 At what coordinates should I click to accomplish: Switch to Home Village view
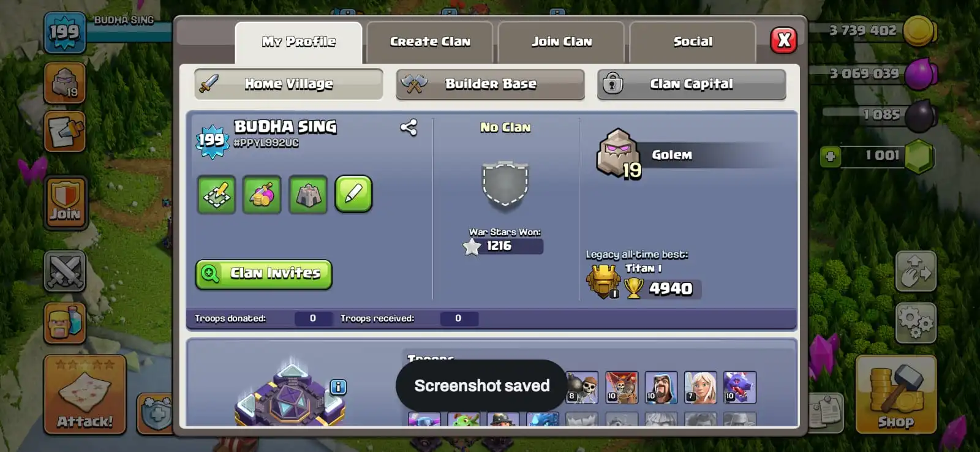pyautogui.click(x=288, y=84)
